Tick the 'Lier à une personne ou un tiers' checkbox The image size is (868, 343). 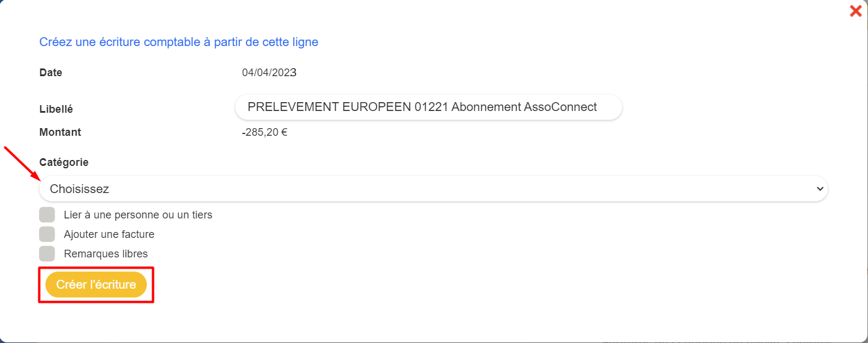[47, 215]
